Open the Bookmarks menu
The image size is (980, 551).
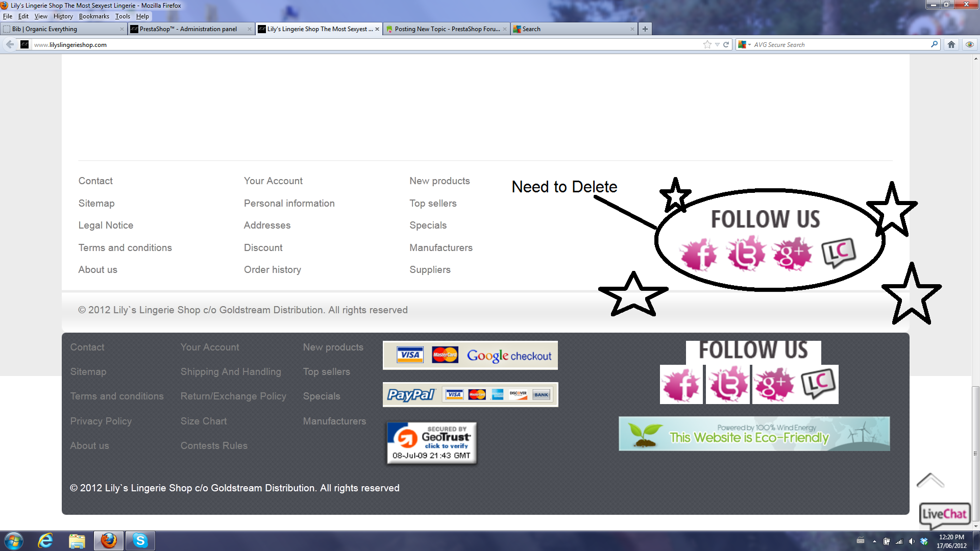click(94, 16)
